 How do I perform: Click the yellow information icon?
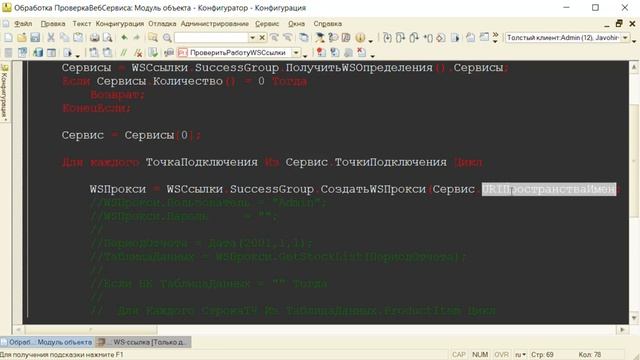pyautogui.click(x=360, y=38)
